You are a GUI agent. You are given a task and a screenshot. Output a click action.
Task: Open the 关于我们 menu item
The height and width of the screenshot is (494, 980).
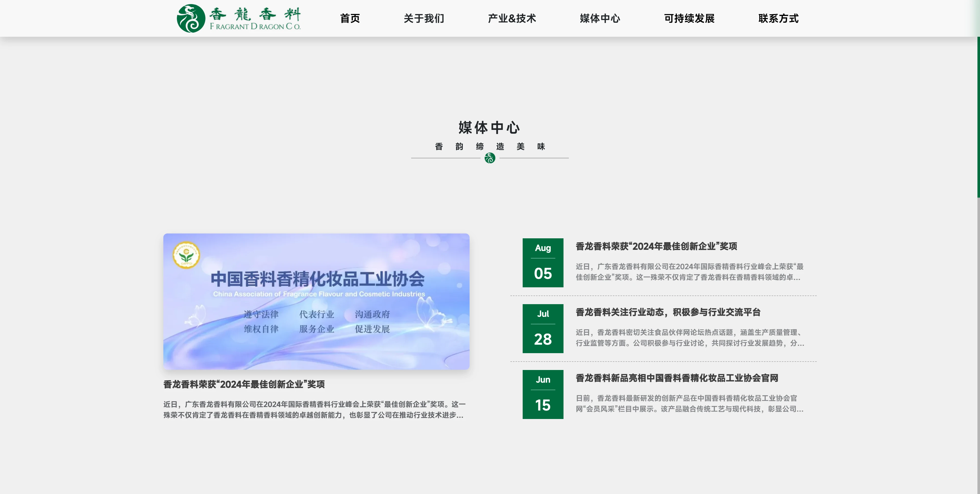click(x=424, y=18)
